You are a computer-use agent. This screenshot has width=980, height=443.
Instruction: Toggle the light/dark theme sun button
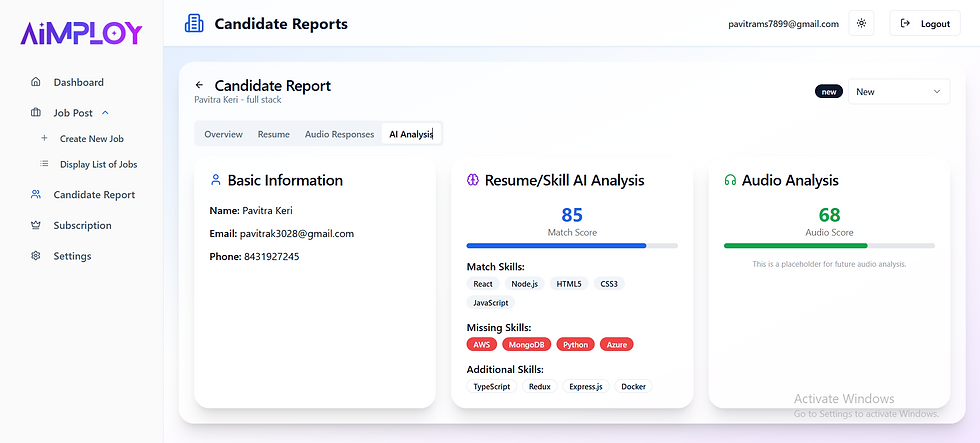point(861,23)
